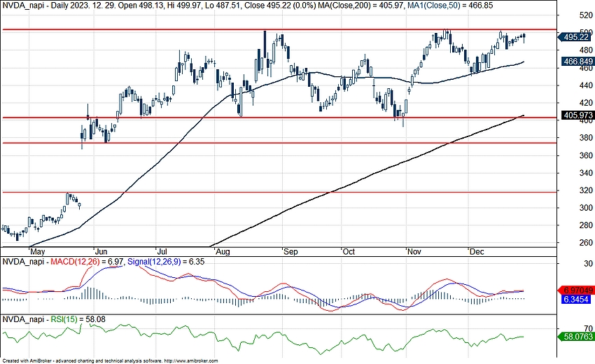Click the 6.97049 MACD value label

tap(576, 290)
